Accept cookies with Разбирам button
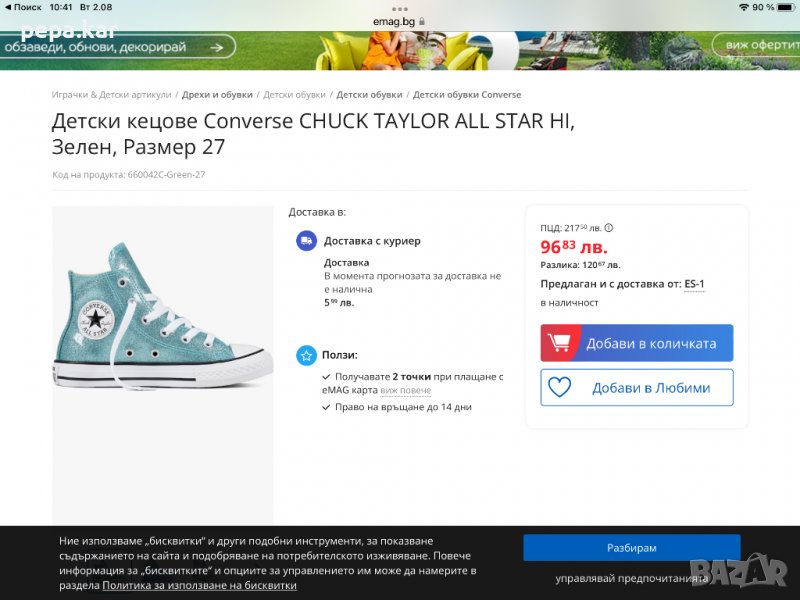 631,548
